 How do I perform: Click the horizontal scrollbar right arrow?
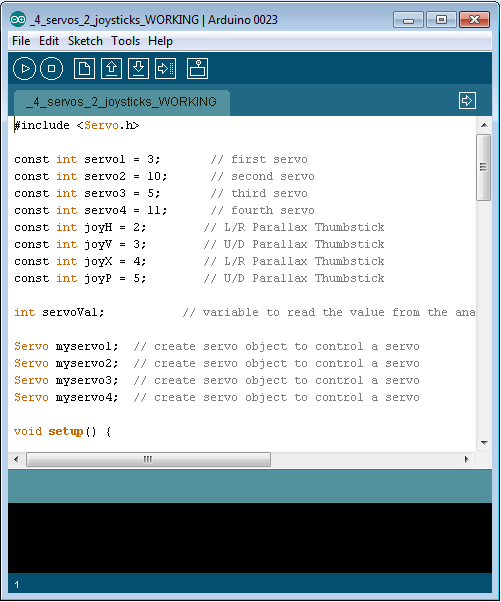pos(466,459)
